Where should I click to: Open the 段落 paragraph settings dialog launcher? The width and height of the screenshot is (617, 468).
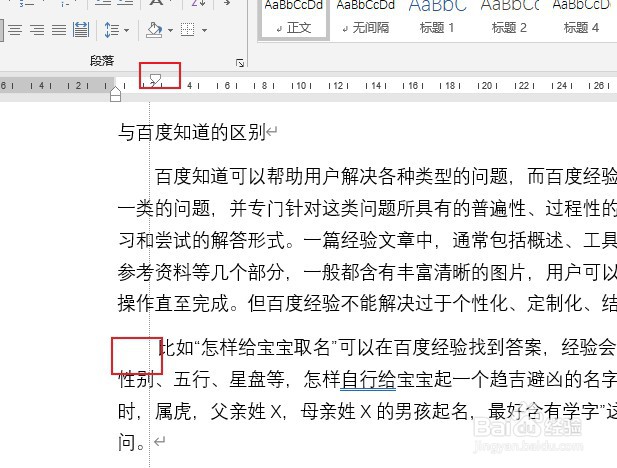coord(240,63)
